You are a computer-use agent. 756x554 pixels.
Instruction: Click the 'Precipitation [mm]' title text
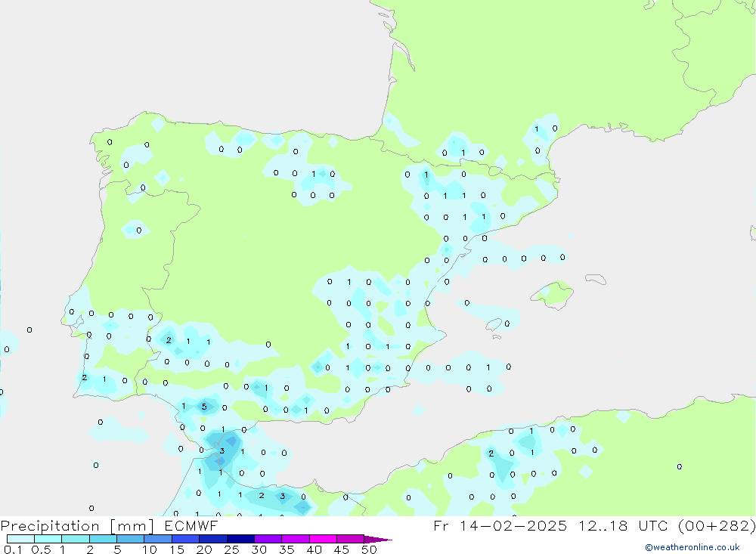pyautogui.click(x=77, y=526)
